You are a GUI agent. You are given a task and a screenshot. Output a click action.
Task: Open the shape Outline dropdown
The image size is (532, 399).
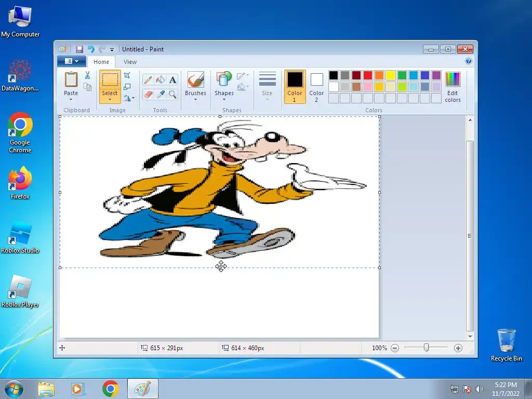(243, 76)
